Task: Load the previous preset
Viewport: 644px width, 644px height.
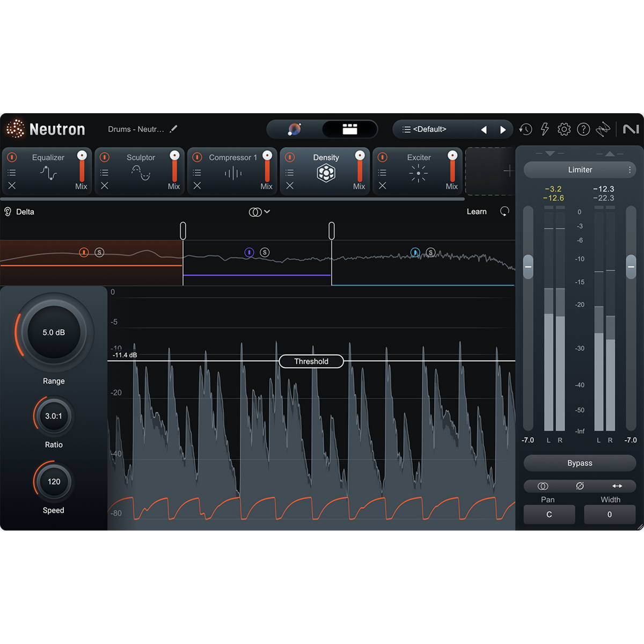Action: click(x=484, y=130)
